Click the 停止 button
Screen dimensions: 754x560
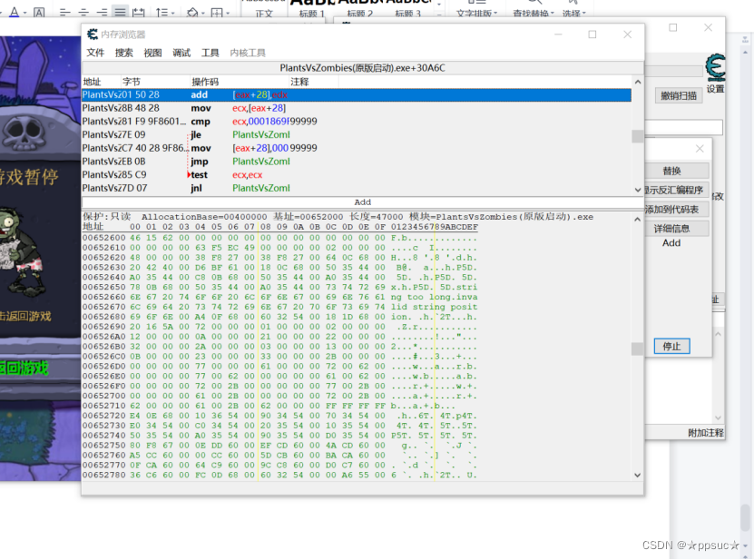671,346
